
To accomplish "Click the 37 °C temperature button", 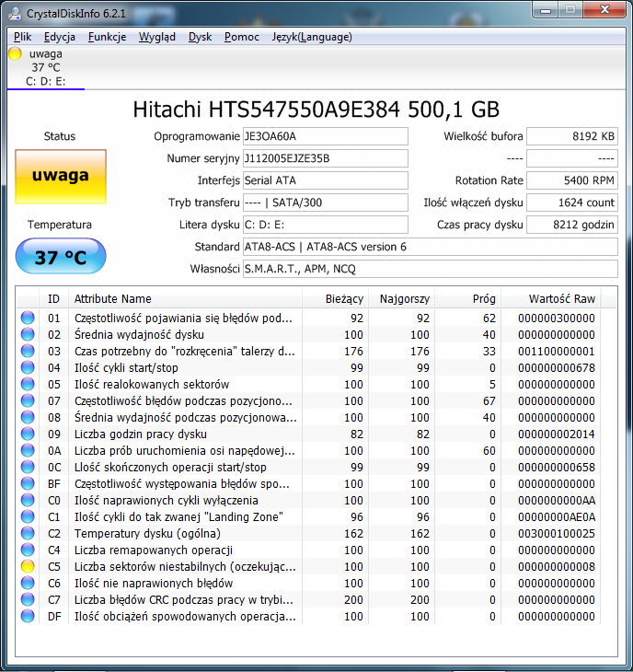I will coord(61,256).
